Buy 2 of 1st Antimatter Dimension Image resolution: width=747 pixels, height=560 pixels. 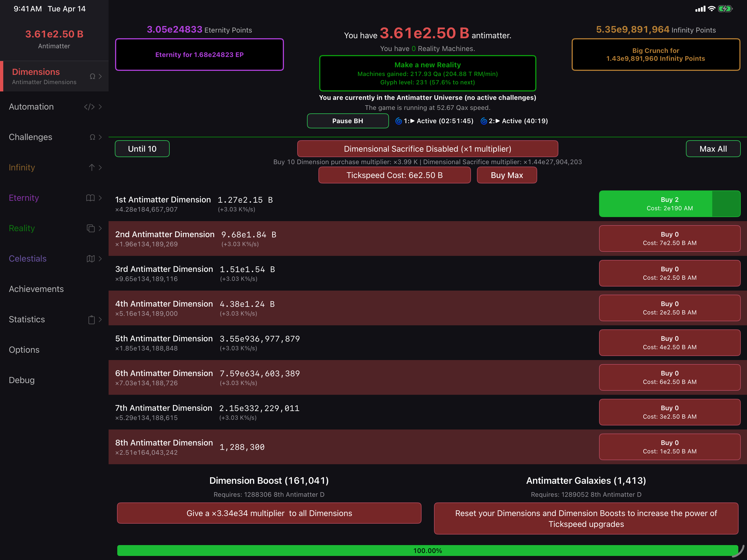[x=670, y=203]
